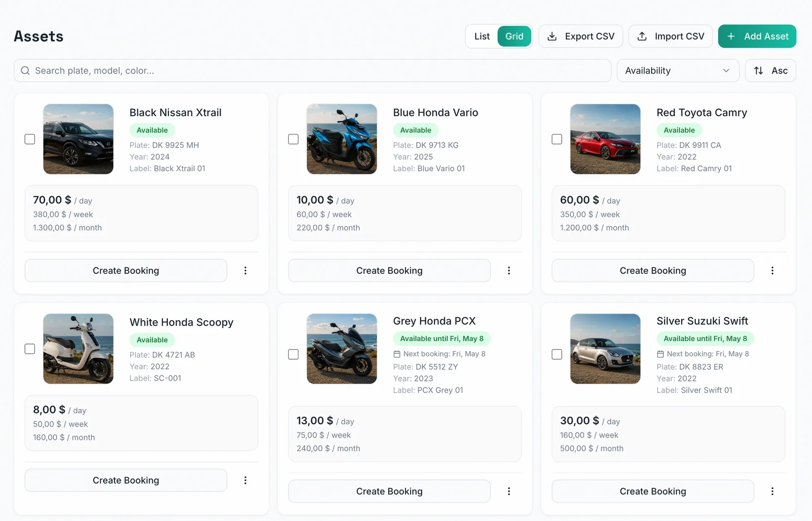Select the Silver Suzuki Swift checkbox
This screenshot has height=521, width=812.
coord(557,354)
